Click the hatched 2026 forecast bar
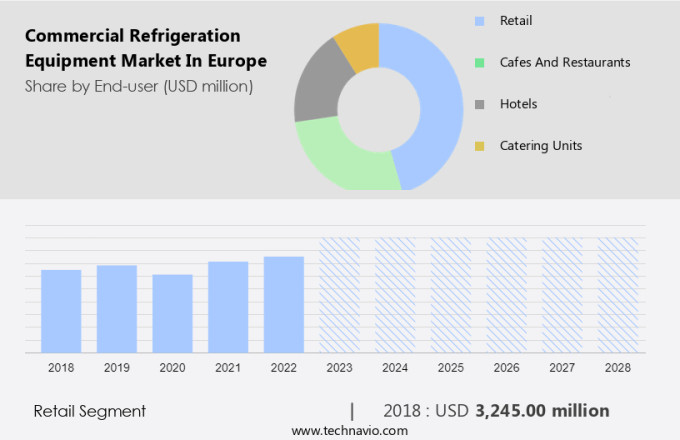680x440 pixels. click(506, 295)
